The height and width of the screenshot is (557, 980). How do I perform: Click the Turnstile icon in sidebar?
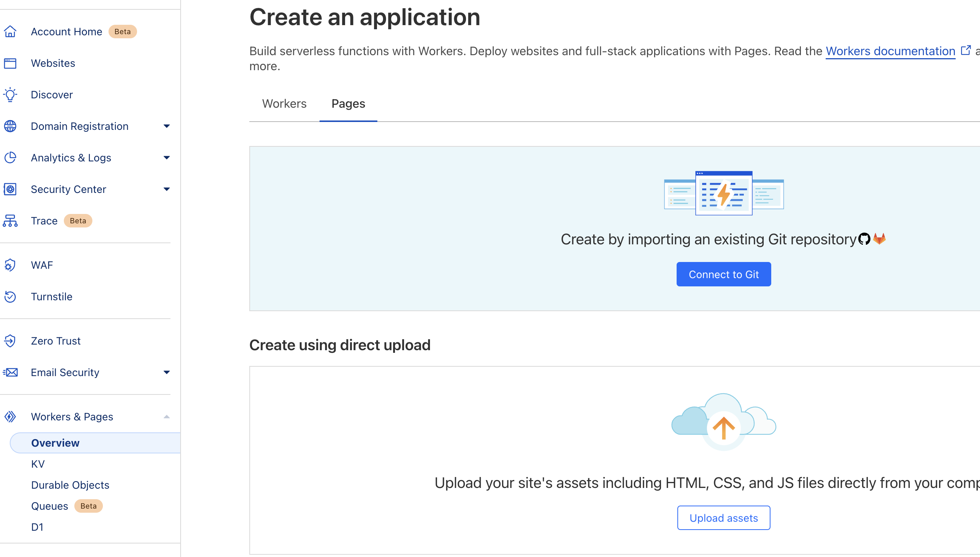click(x=11, y=297)
